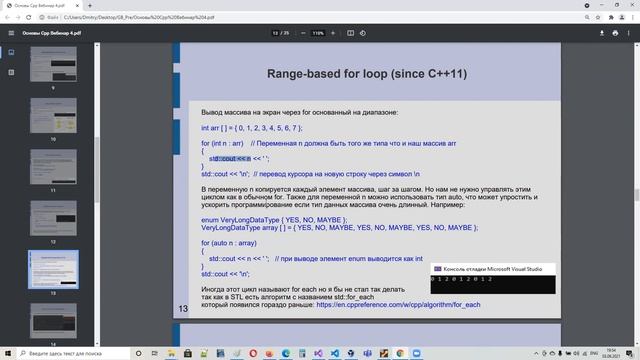This screenshot has width=640, height=360.
Task: Toggle the PDF sidebar menu icon
Action: tap(11, 33)
